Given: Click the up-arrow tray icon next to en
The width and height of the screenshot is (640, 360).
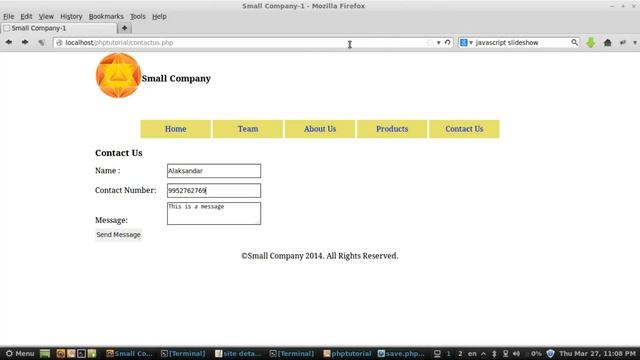Looking at the screenshot, I should pyautogui.click(x=484, y=353).
